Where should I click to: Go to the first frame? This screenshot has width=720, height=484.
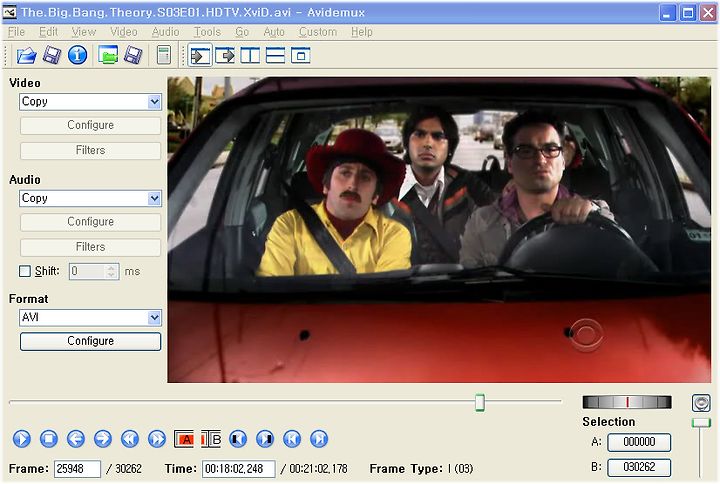pyautogui.click(x=292, y=439)
